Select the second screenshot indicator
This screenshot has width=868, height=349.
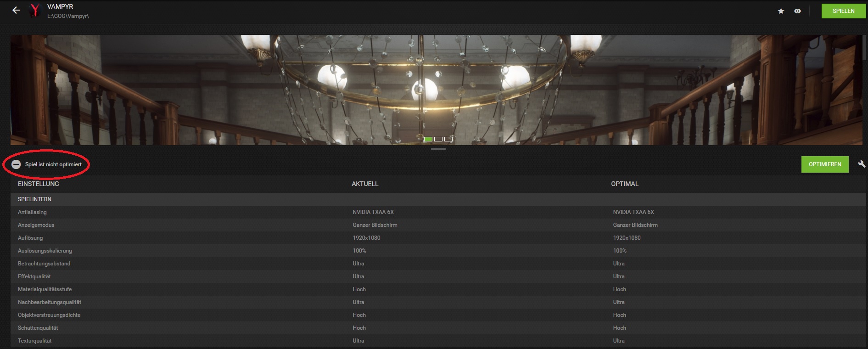pyautogui.click(x=438, y=139)
